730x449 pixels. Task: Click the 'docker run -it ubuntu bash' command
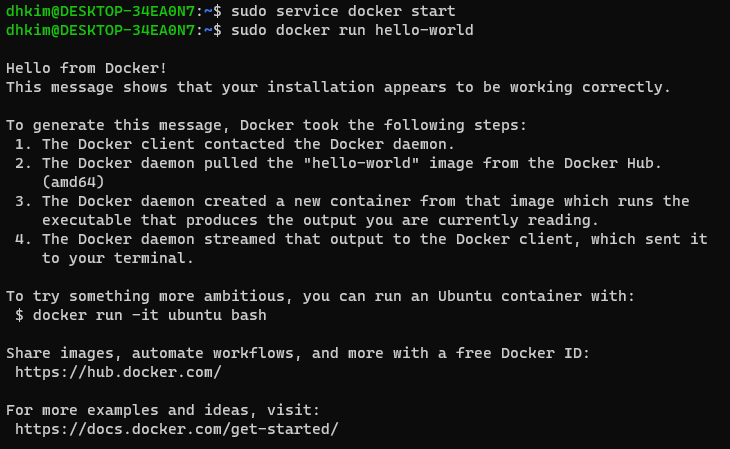pyautogui.click(x=149, y=315)
